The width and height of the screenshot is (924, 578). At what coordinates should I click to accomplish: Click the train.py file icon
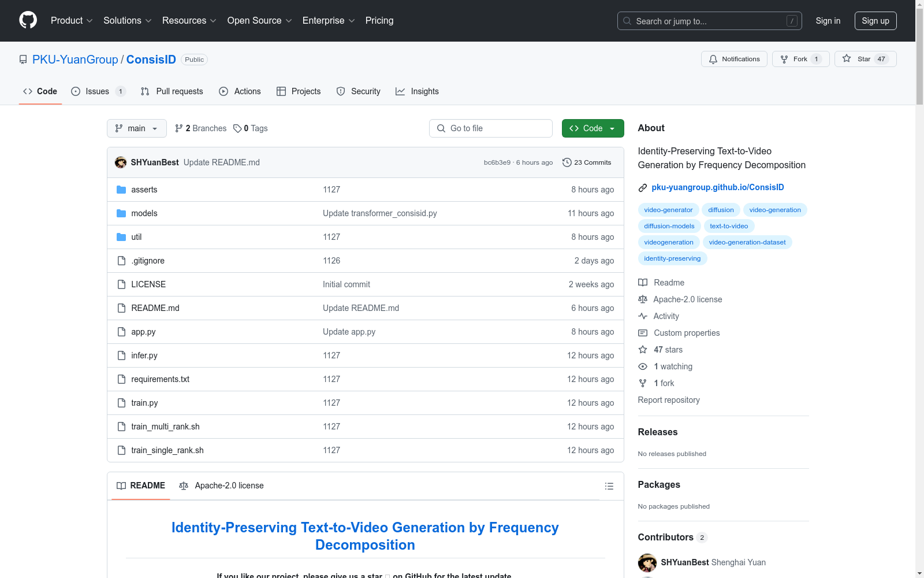121,403
